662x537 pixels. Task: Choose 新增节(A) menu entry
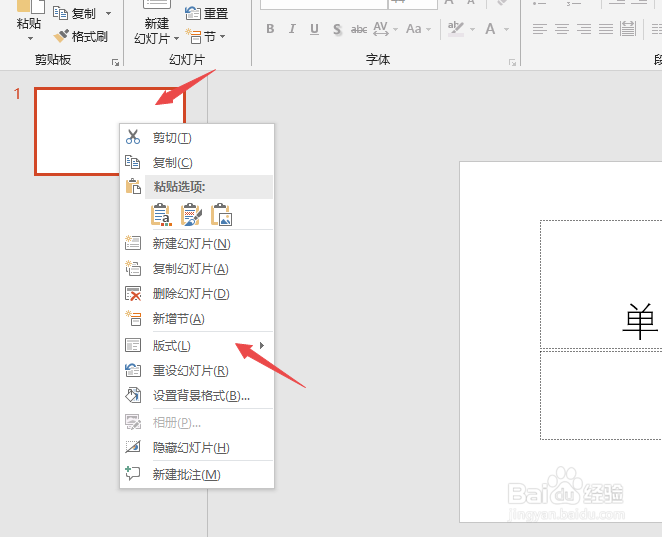[x=197, y=318]
